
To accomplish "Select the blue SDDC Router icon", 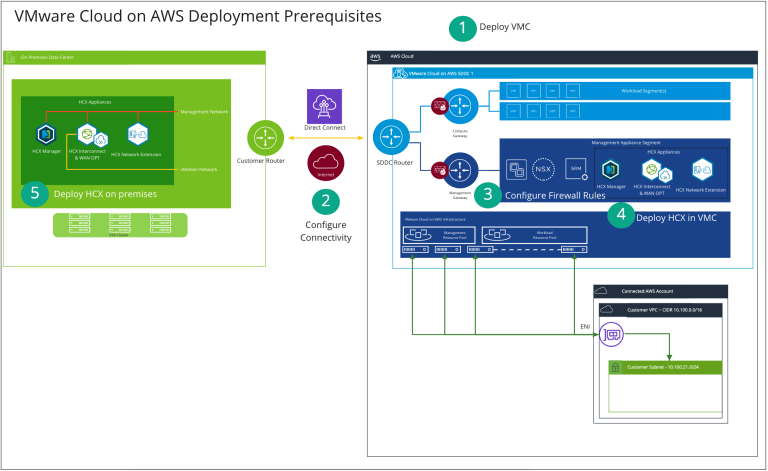I will point(391,137).
